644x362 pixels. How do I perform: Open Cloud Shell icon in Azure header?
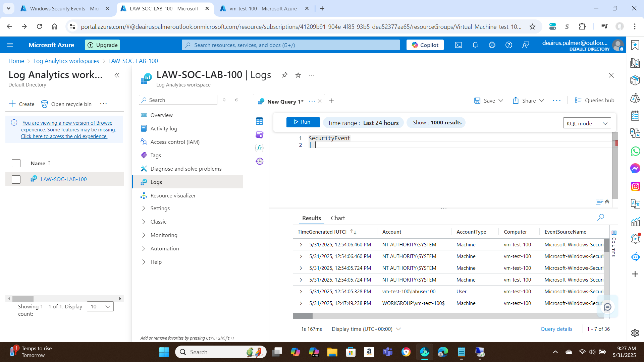(x=458, y=45)
